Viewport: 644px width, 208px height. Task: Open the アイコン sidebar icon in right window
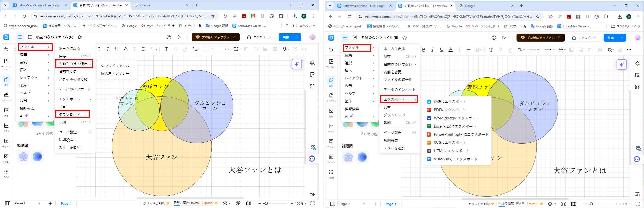click(331, 159)
